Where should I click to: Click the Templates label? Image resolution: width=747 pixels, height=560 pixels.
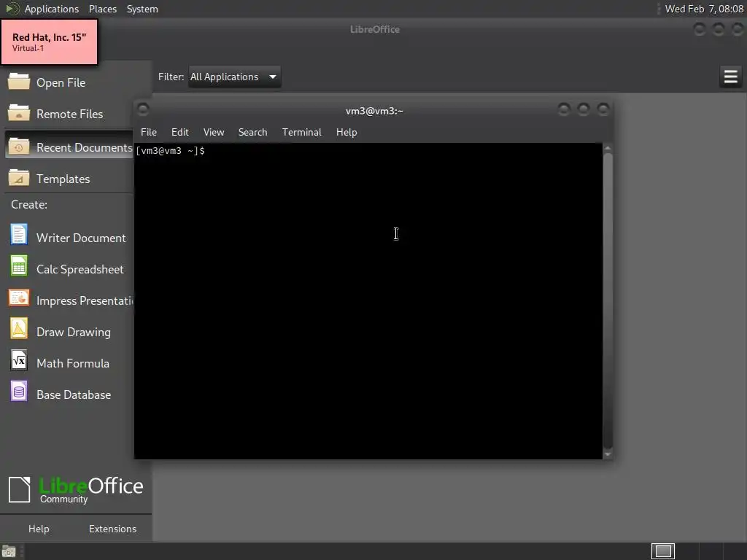[x=63, y=179]
